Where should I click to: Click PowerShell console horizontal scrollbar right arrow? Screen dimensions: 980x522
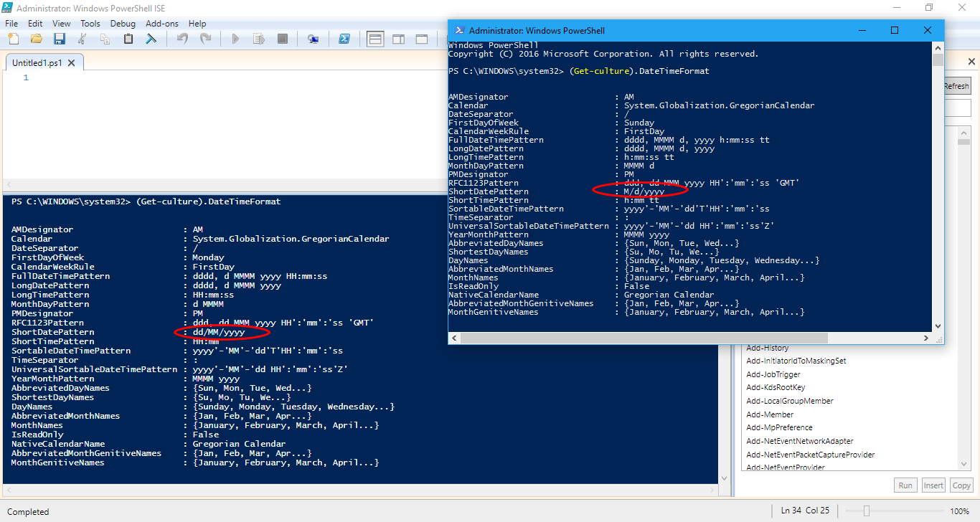[925, 337]
